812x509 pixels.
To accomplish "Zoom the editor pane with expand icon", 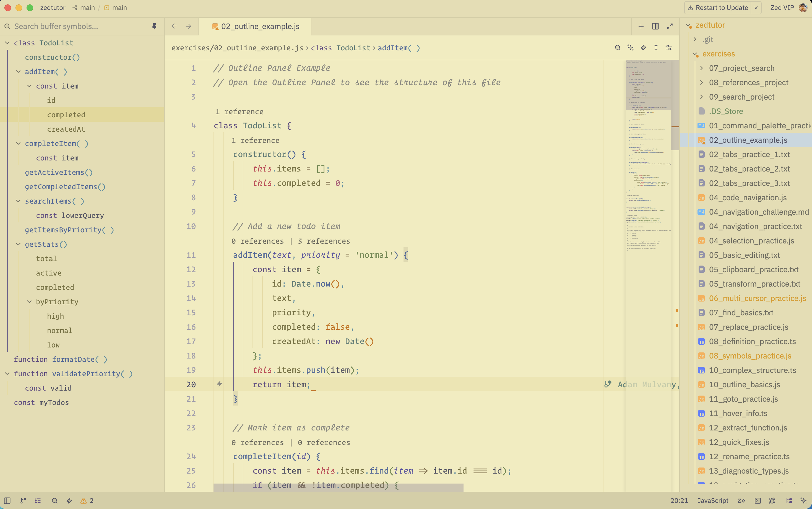I will tap(670, 26).
